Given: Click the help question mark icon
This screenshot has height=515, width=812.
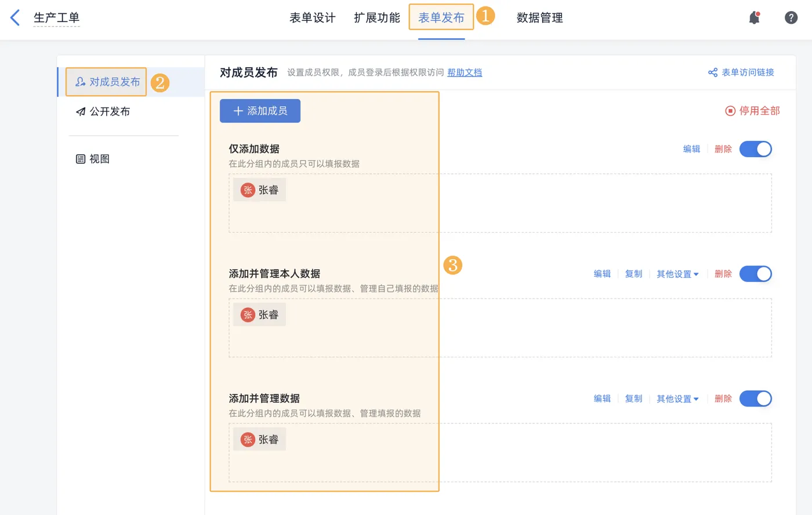Looking at the screenshot, I should pyautogui.click(x=791, y=18).
